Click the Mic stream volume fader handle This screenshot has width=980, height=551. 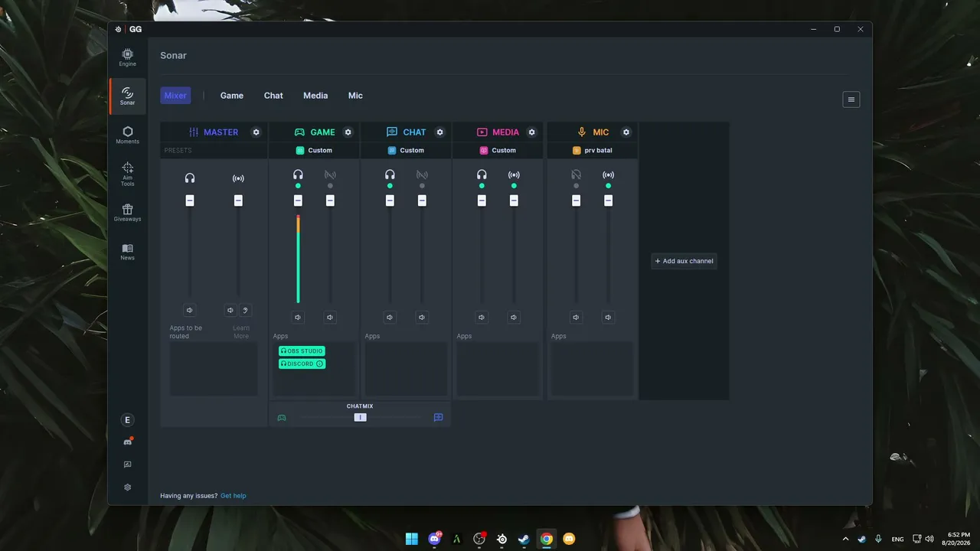609,201
